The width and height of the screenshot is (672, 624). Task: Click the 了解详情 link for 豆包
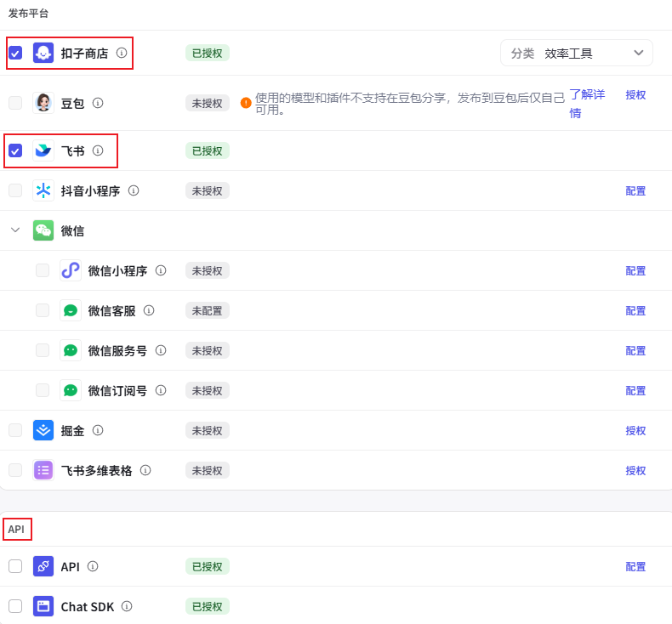(586, 103)
